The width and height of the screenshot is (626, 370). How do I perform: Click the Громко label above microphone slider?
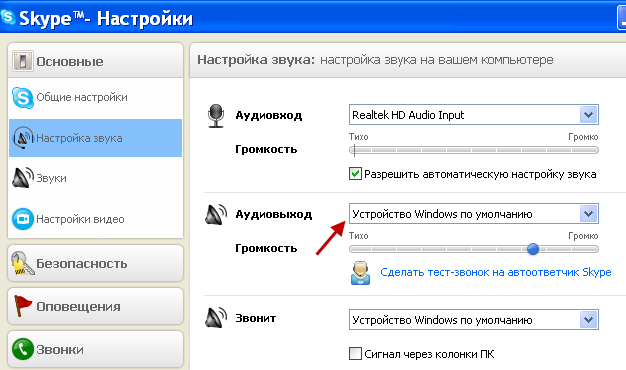pyautogui.click(x=583, y=137)
